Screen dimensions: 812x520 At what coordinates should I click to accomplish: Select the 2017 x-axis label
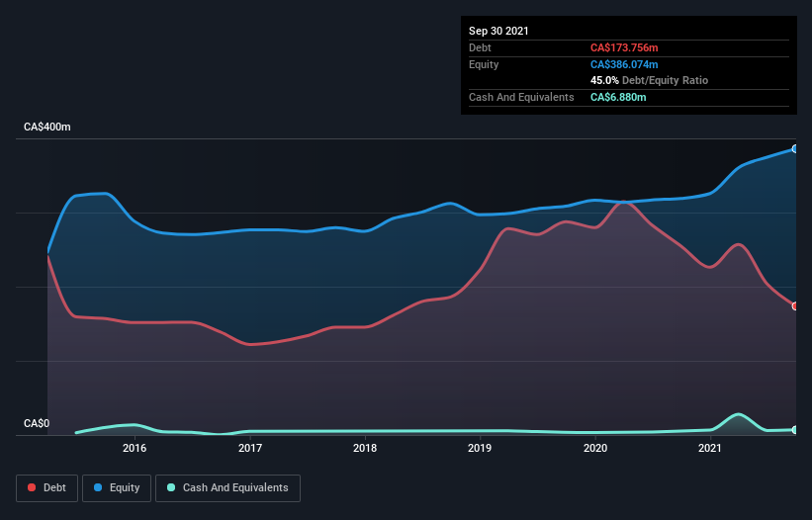[250, 448]
